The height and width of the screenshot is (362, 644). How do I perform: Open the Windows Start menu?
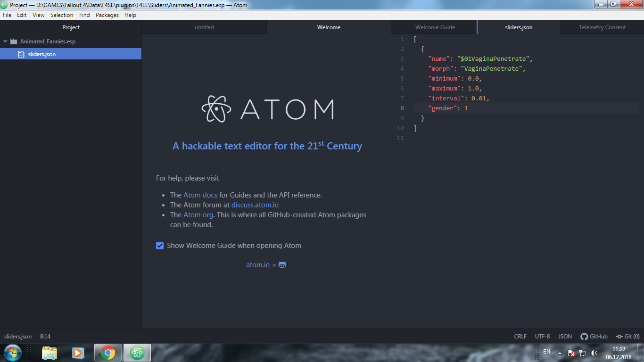coord(12,353)
